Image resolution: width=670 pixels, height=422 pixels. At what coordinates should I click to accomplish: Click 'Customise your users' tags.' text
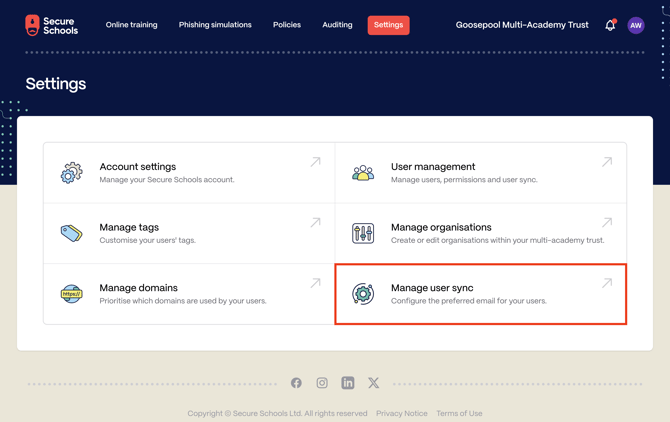coord(147,240)
